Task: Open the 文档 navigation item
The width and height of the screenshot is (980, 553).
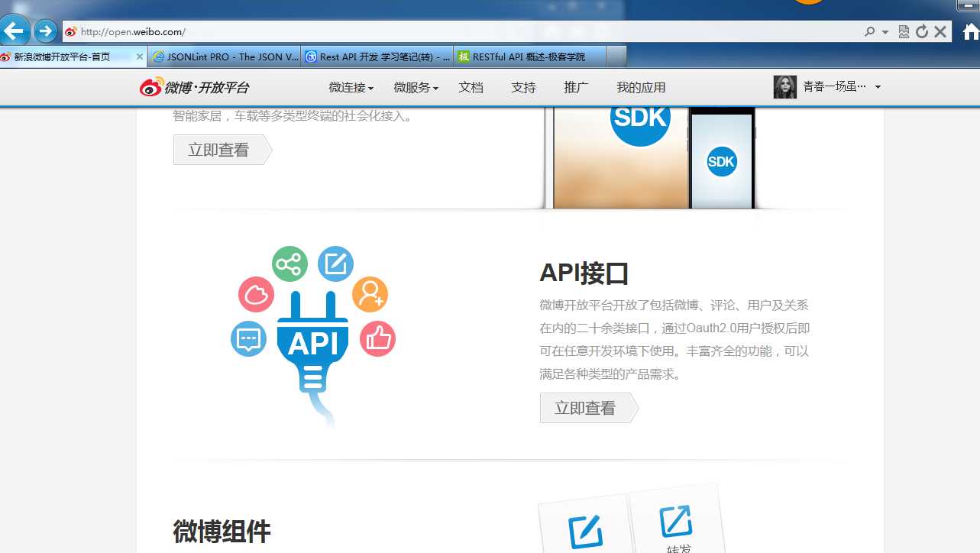Action: click(x=471, y=88)
